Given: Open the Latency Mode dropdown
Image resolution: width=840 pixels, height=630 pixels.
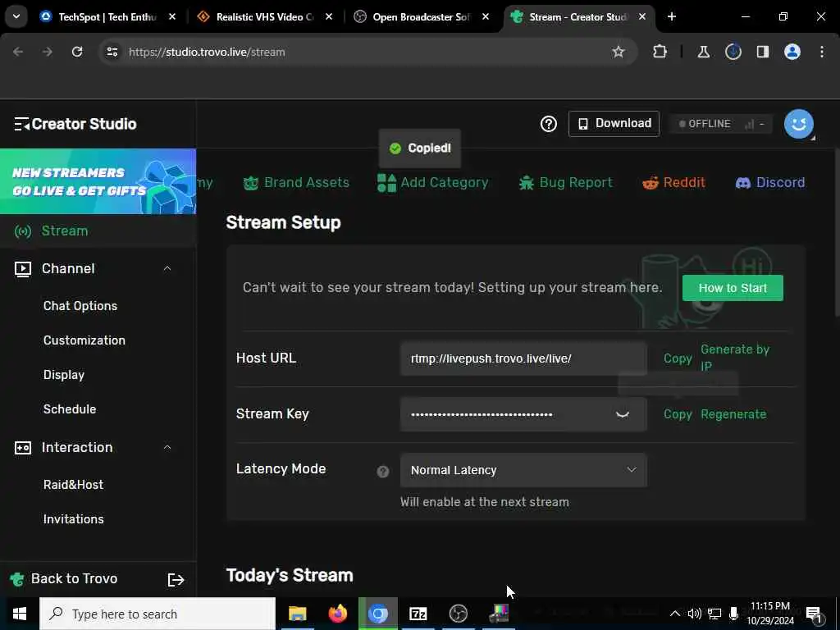Looking at the screenshot, I should tap(523, 470).
